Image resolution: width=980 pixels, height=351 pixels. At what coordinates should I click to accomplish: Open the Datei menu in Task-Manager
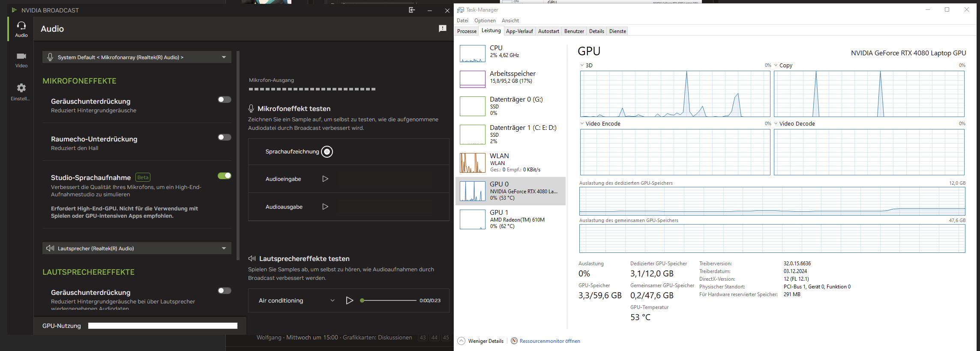(462, 21)
